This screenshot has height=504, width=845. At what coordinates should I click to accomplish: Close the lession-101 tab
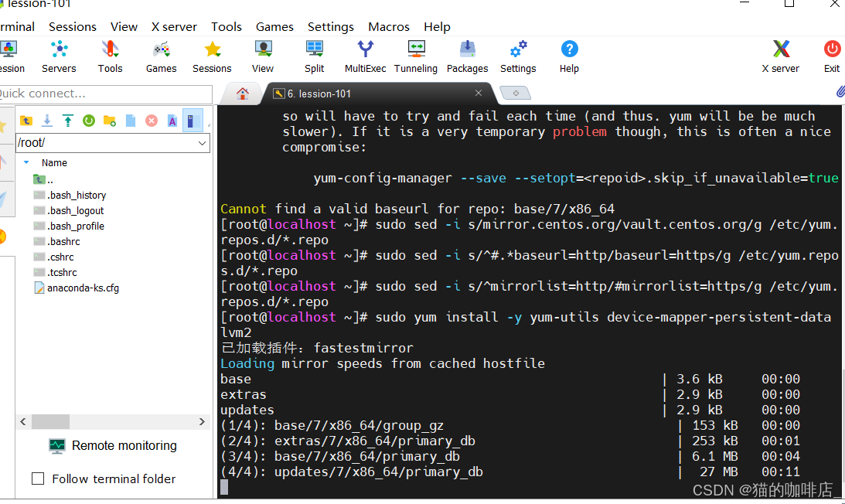click(478, 93)
